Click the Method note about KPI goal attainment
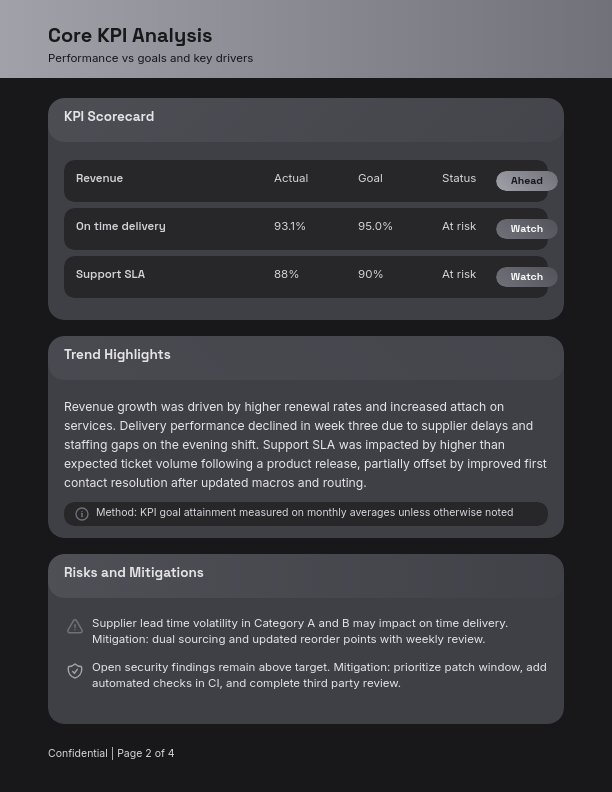612x792 pixels. point(304,513)
